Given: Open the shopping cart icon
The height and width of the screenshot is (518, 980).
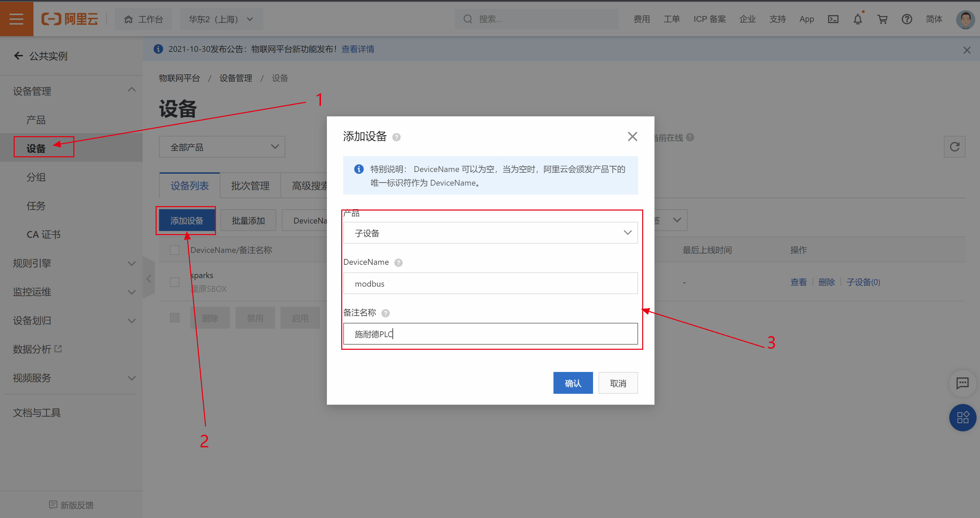Looking at the screenshot, I should point(882,19).
